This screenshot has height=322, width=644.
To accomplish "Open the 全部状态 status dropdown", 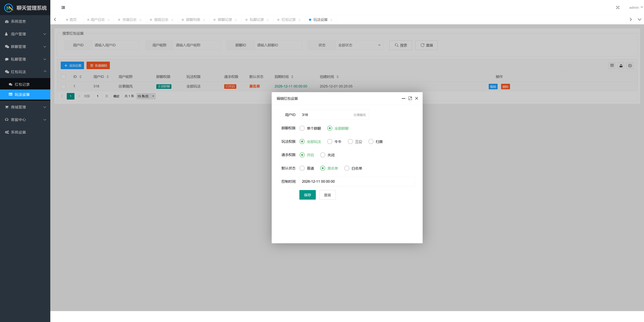I will point(359,45).
